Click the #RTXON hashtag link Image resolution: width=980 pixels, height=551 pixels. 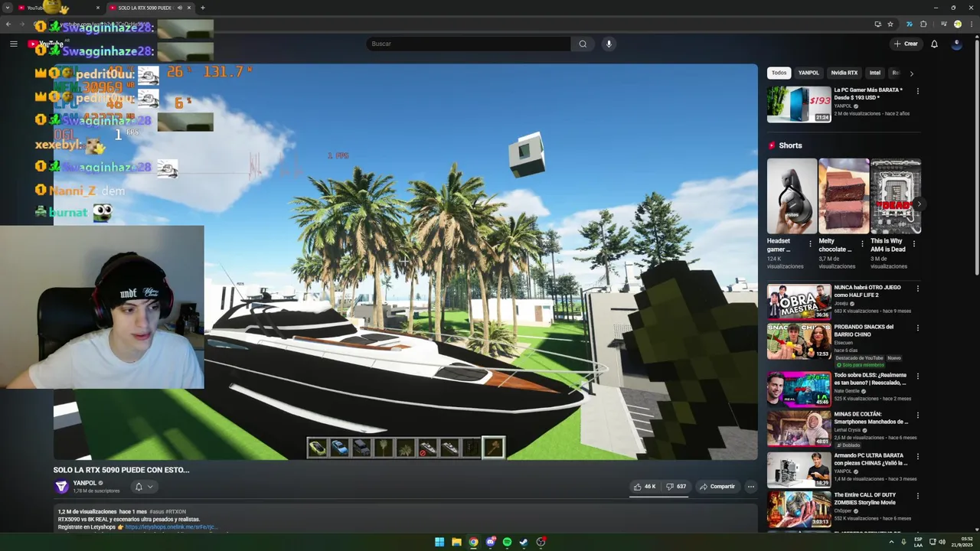(176, 511)
